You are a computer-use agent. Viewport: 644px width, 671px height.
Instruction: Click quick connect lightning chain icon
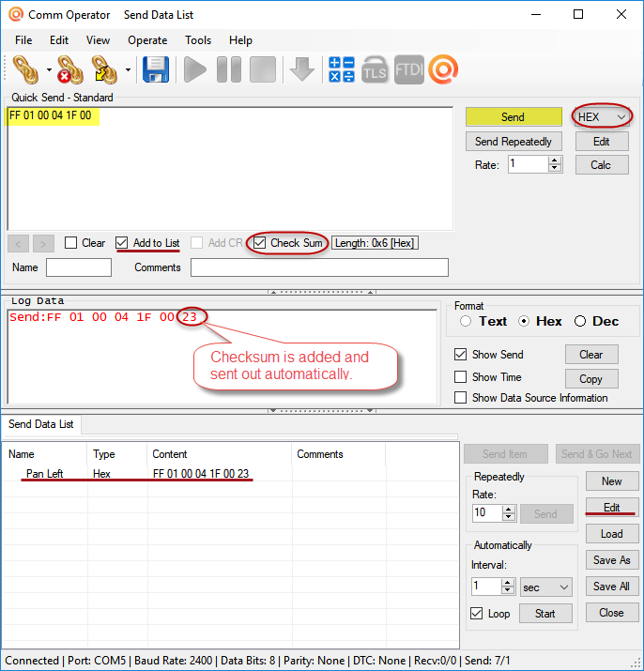point(104,69)
